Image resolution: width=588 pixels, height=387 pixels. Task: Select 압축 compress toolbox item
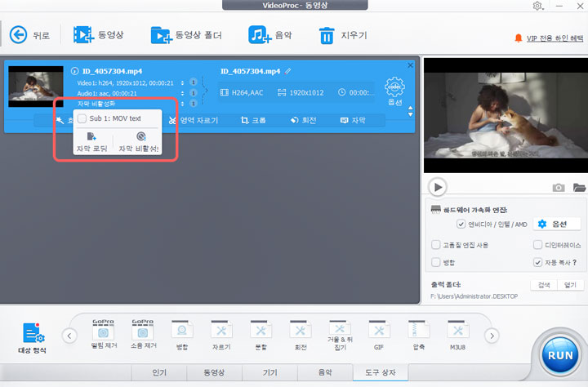[x=418, y=336]
